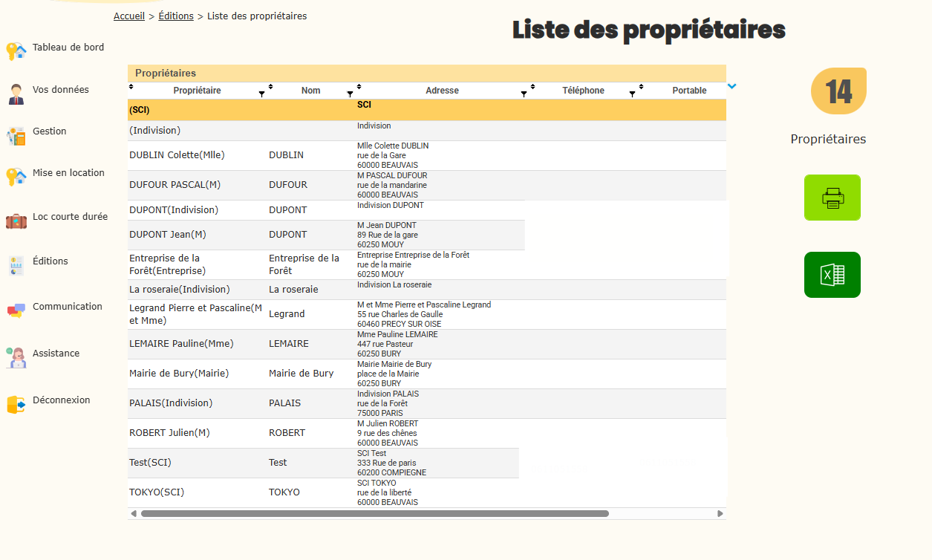Expand the blue chevron beside Portable column
Image resolution: width=932 pixels, height=560 pixels.
pos(732,86)
